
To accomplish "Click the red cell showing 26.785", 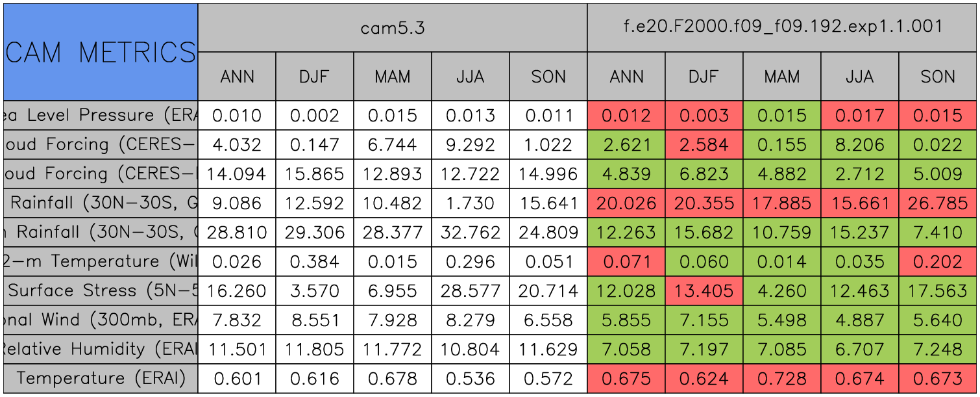I will pos(937,203).
